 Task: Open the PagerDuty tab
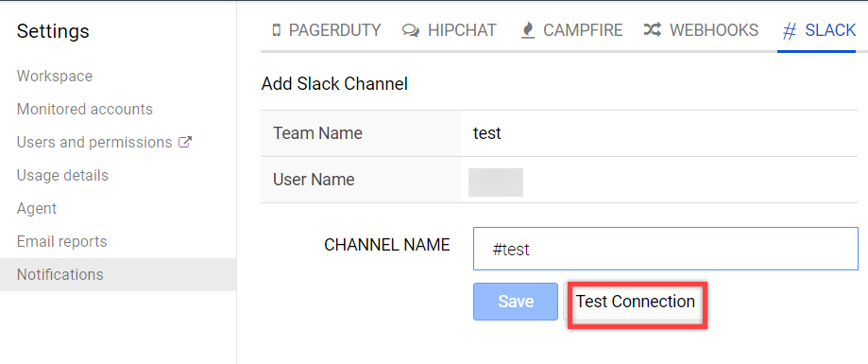[x=327, y=30]
